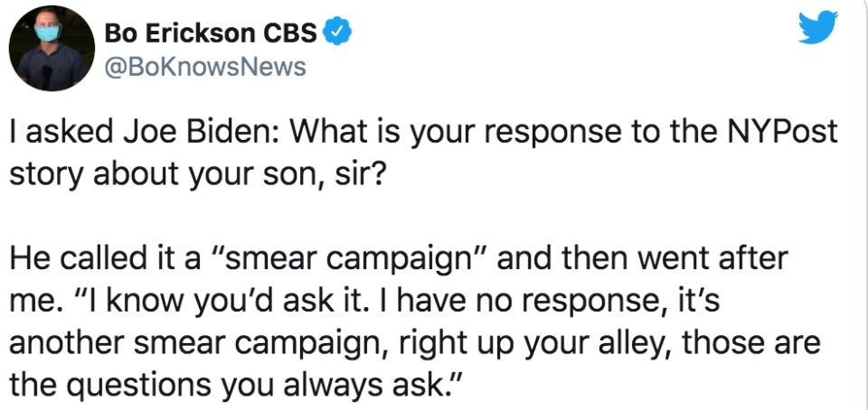Open the Bo Erickson CBS display name

pyautogui.click(x=211, y=33)
